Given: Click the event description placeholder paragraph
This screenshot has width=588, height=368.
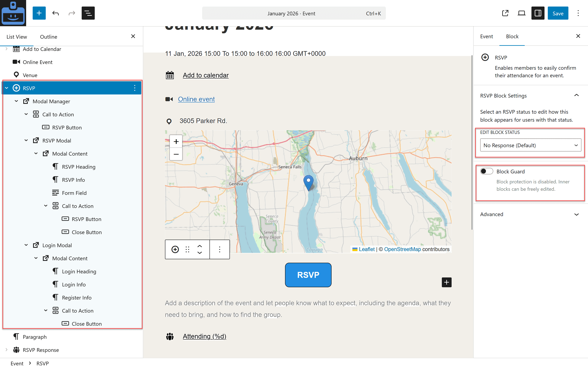Looking at the screenshot, I should (x=308, y=309).
